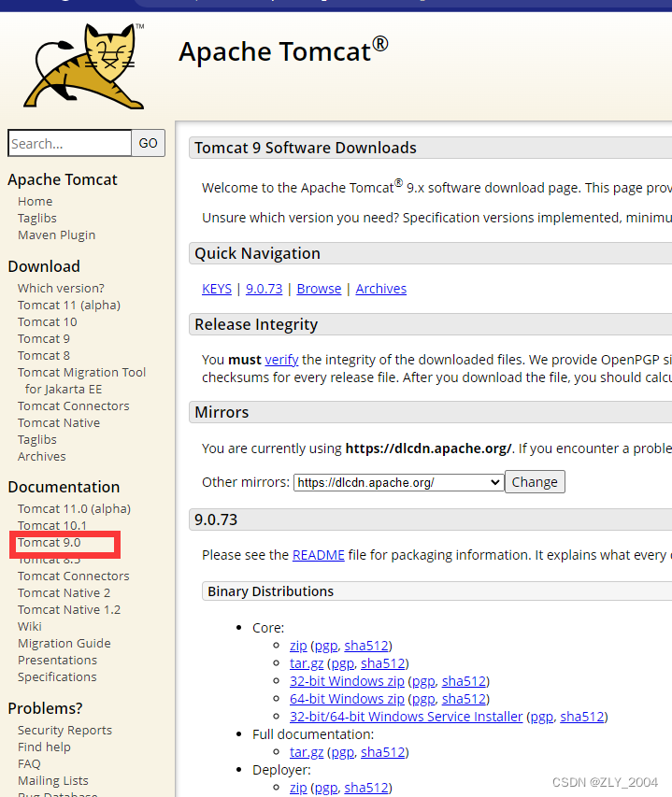This screenshot has height=797, width=672.
Task: Download Full documentation tar.gz
Action: pyautogui.click(x=307, y=753)
